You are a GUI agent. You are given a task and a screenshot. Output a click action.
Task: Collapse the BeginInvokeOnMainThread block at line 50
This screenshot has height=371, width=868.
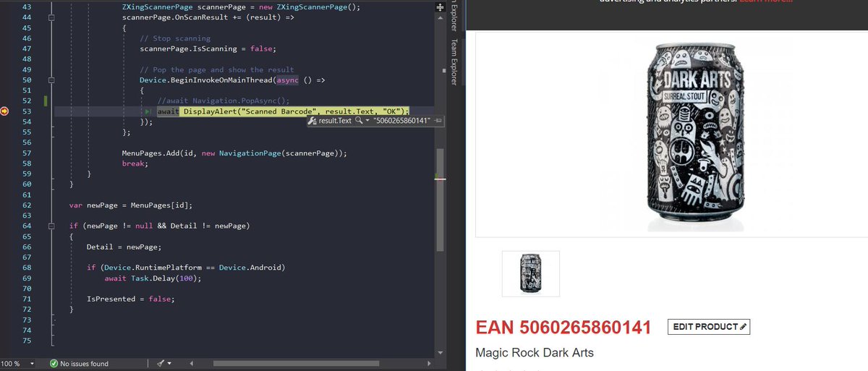pos(51,80)
